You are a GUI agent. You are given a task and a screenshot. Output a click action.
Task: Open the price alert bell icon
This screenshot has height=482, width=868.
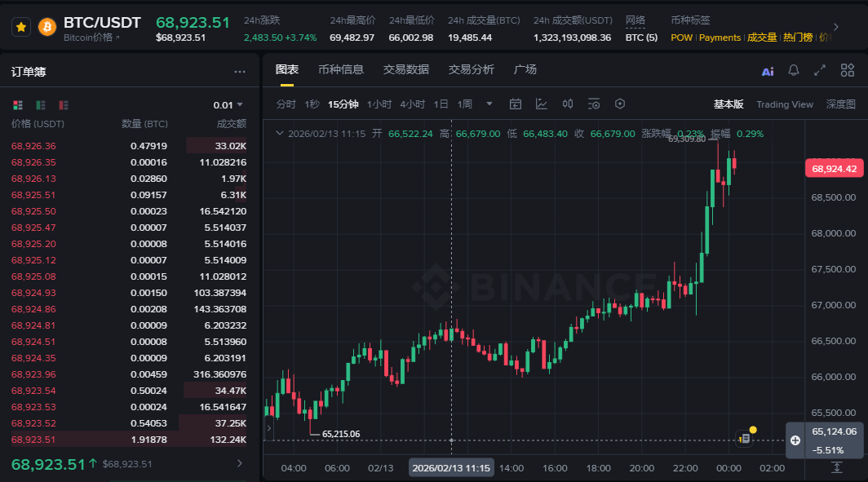[x=793, y=70]
